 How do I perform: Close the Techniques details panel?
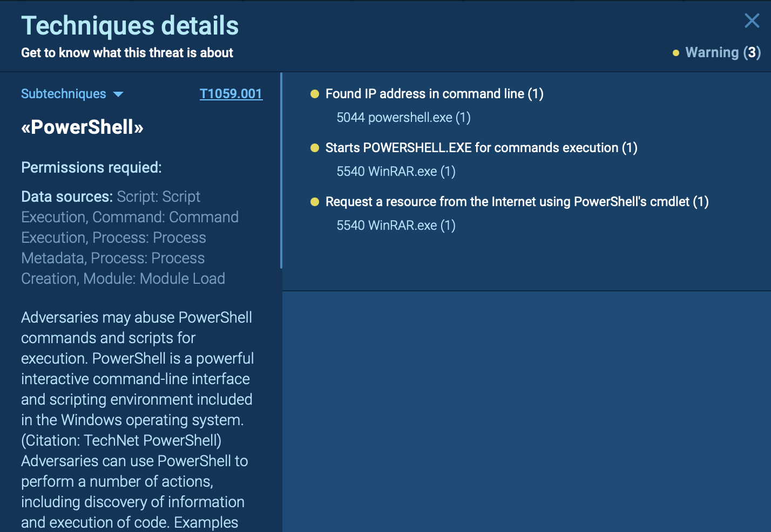752,21
